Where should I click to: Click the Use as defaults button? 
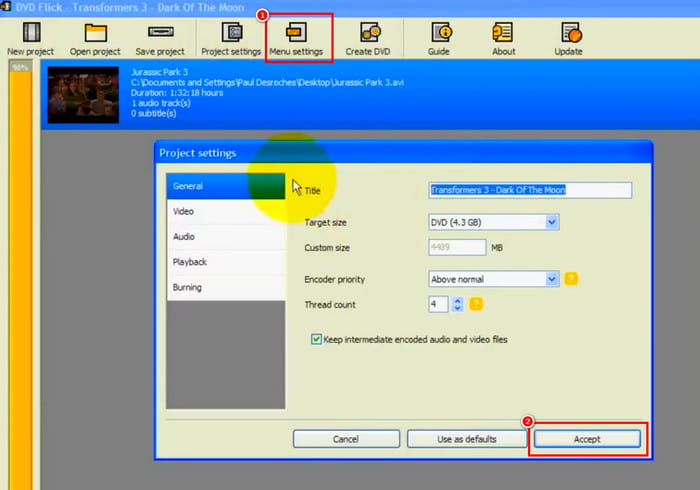click(467, 439)
